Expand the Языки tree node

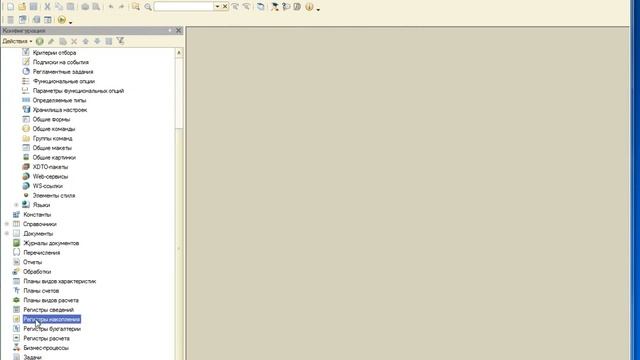pos(16,205)
